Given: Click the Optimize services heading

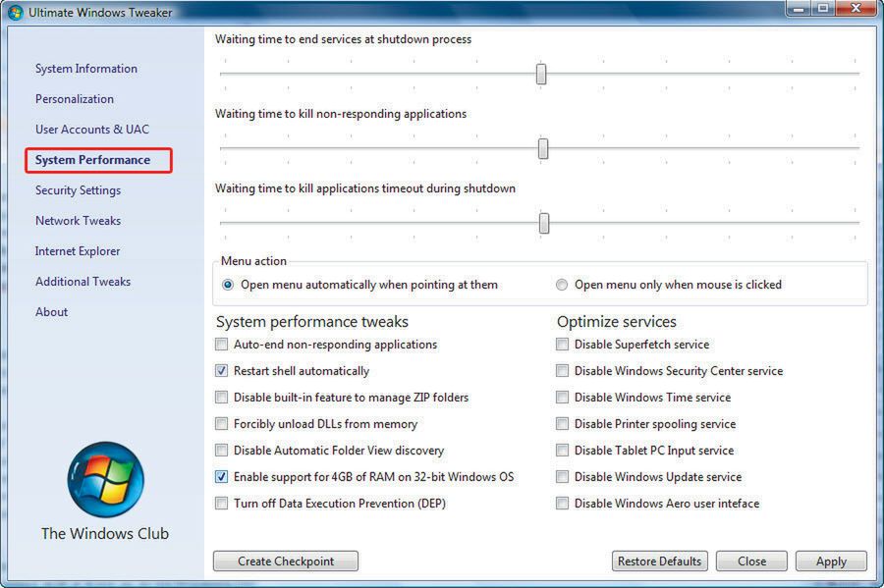Looking at the screenshot, I should tap(617, 322).
